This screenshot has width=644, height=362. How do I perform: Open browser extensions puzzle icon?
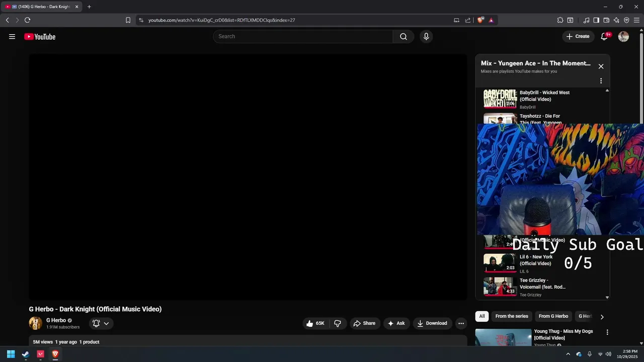(x=560, y=20)
